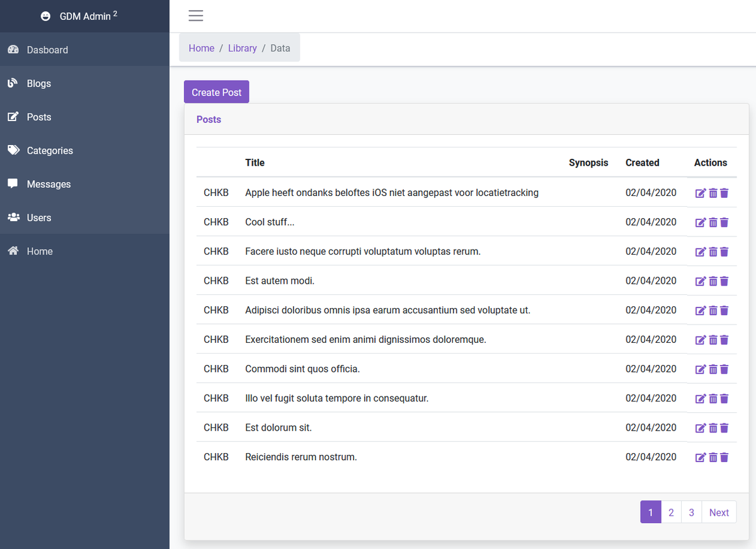This screenshot has width=756, height=549.
Task: Click solid trash icon for Commodi sint quos
Action: (x=724, y=369)
